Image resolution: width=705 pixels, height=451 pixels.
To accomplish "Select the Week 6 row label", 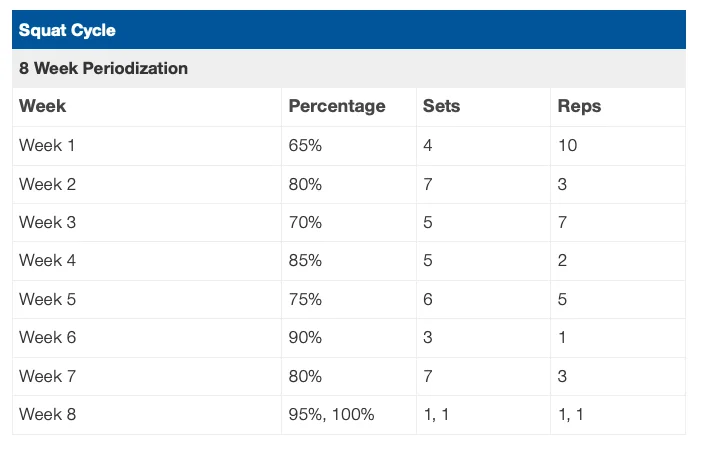I will click(47, 338).
